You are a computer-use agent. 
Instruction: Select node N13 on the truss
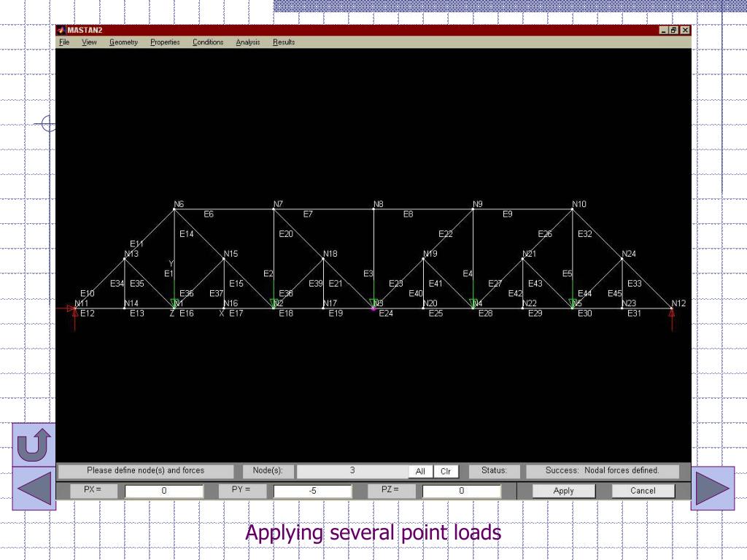(125, 259)
